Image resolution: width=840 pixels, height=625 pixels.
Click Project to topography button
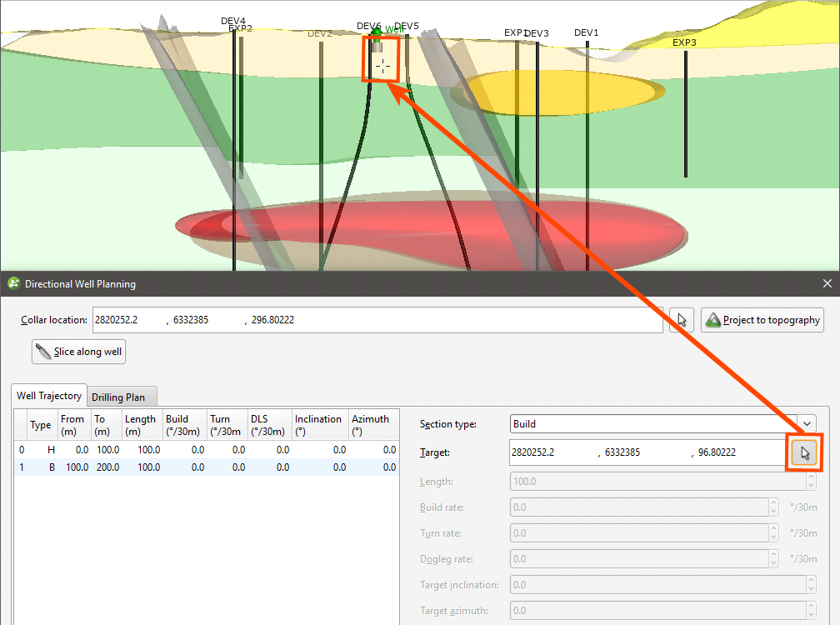tap(762, 320)
